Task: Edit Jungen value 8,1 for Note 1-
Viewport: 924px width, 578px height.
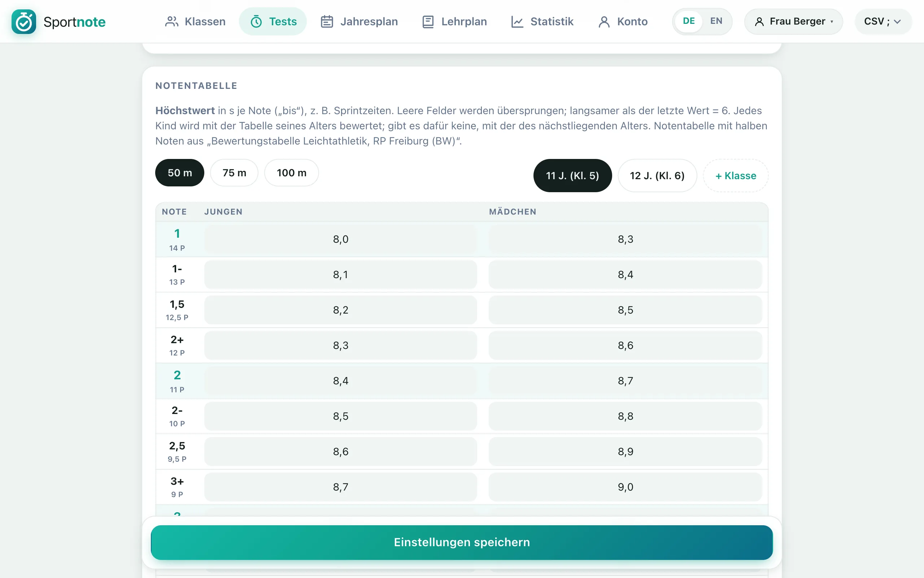Action: [x=341, y=275]
